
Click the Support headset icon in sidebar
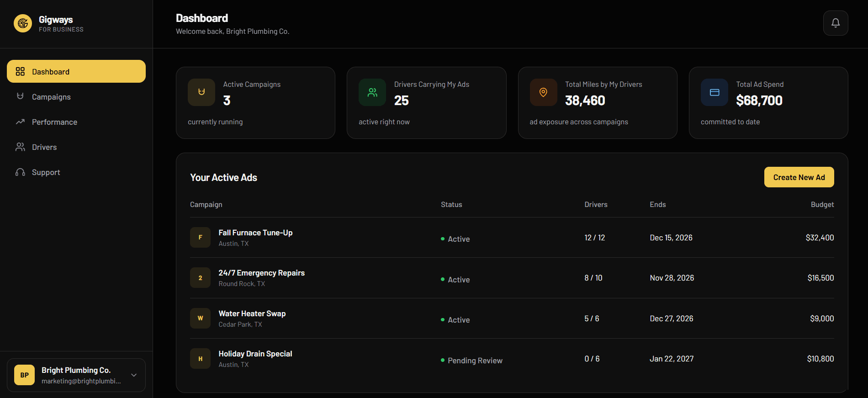(20, 172)
